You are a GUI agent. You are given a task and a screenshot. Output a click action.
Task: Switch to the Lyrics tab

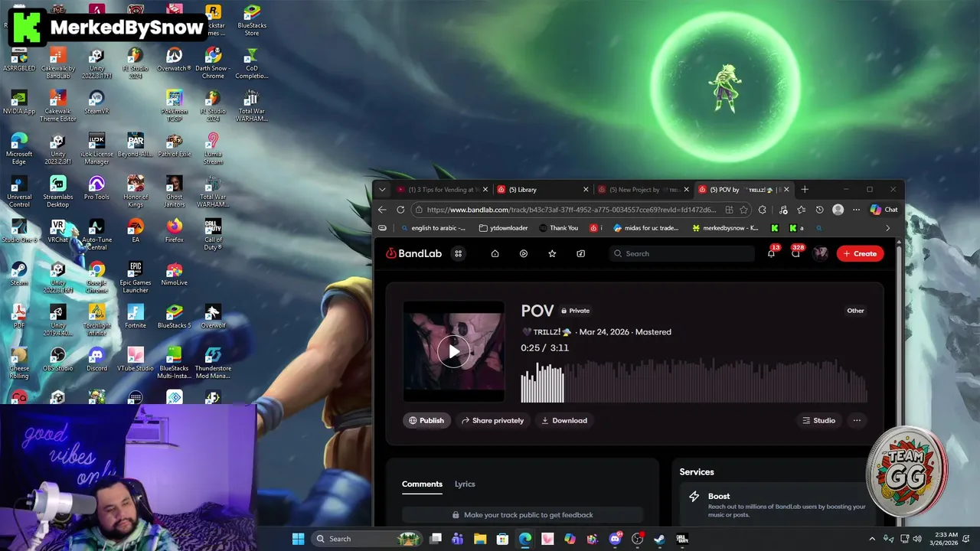(x=465, y=484)
